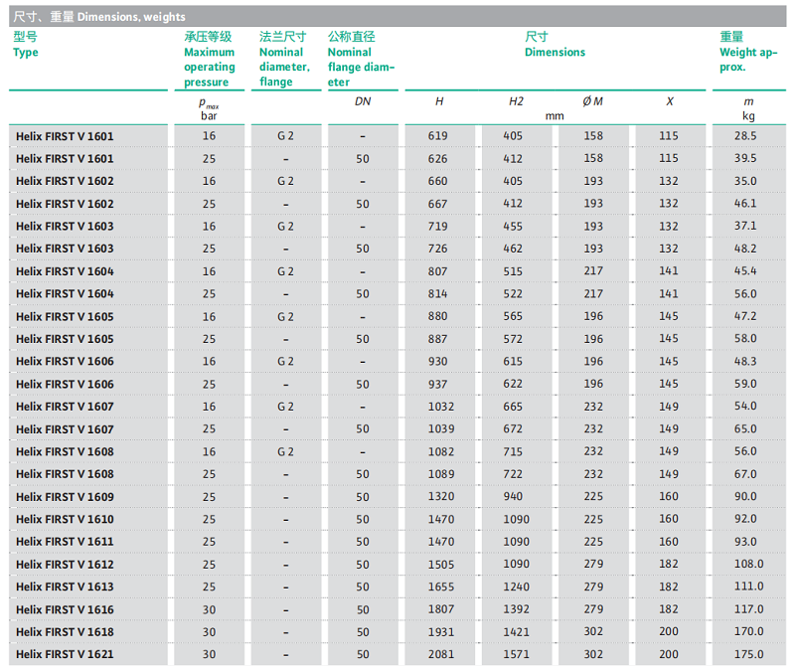Select X value '200' in Helix FIRST V 1621 row
795x672 pixels.
(x=669, y=654)
